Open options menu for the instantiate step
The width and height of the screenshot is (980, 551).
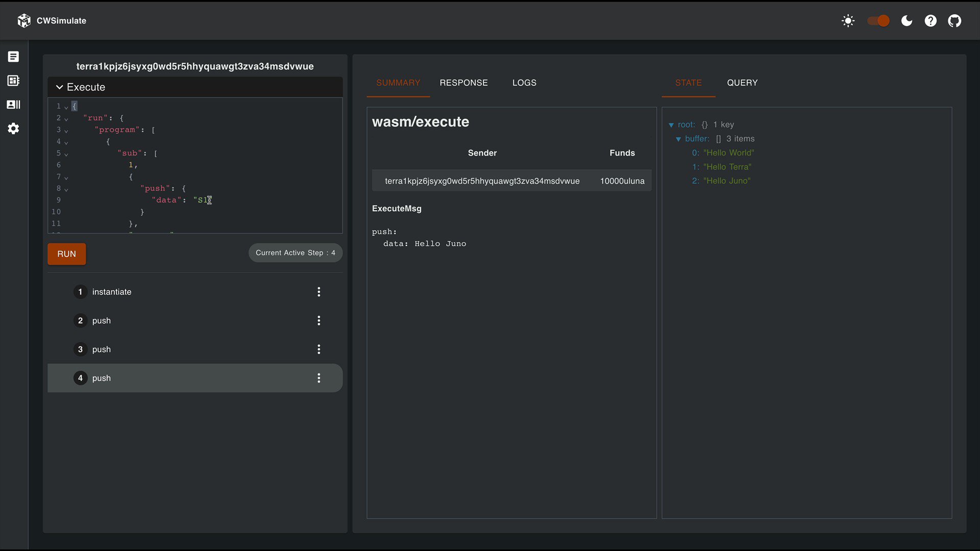[x=318, y=292]
